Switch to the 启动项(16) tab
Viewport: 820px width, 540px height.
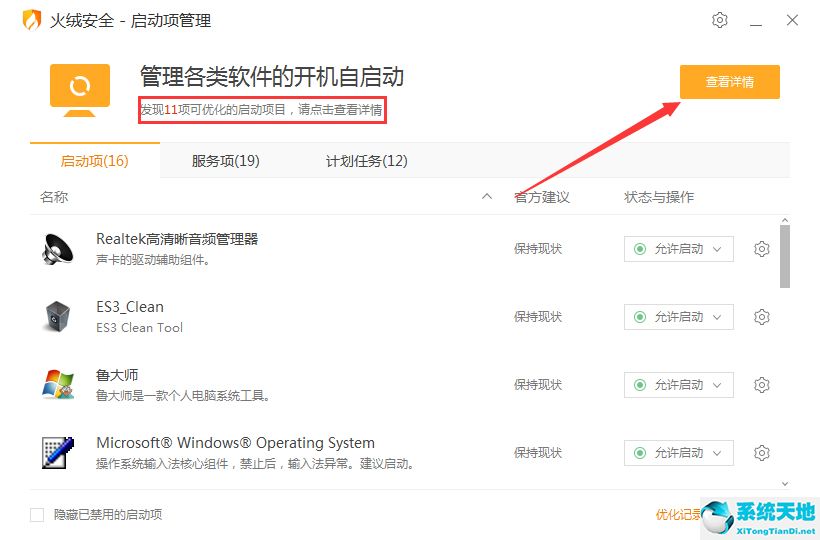click(x=95, y=160)
